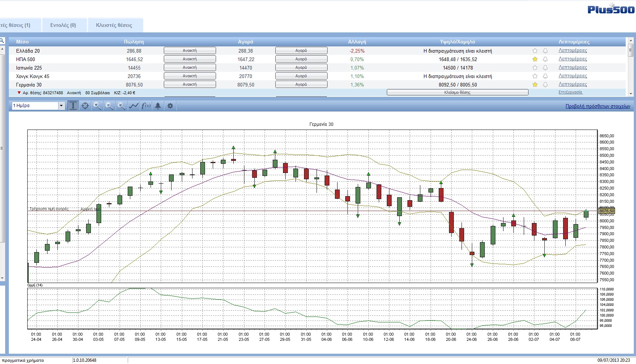Click Αγορά buy button for Ελλάδα 20
636x364 pixels.
tap(301, 51)
